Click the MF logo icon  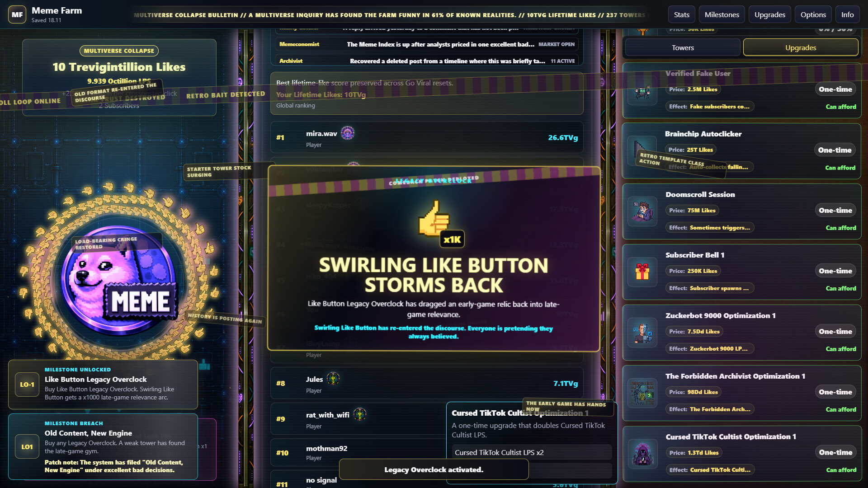click(17, 14)
